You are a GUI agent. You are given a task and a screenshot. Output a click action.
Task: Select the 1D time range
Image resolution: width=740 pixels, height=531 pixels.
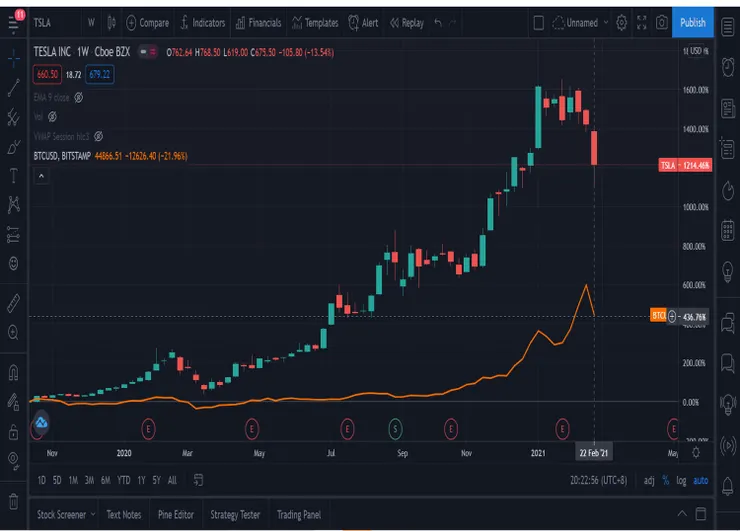tap(42, 480)
